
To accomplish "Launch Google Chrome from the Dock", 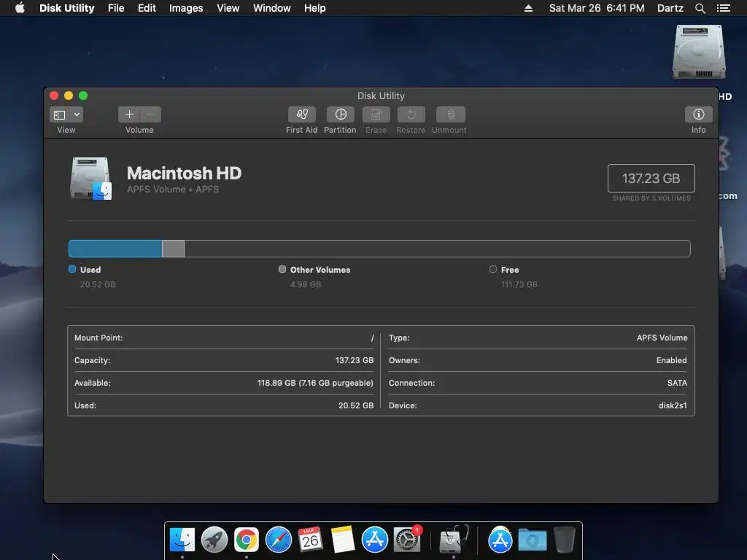I will pyautogui.click(x=247, y=540).
